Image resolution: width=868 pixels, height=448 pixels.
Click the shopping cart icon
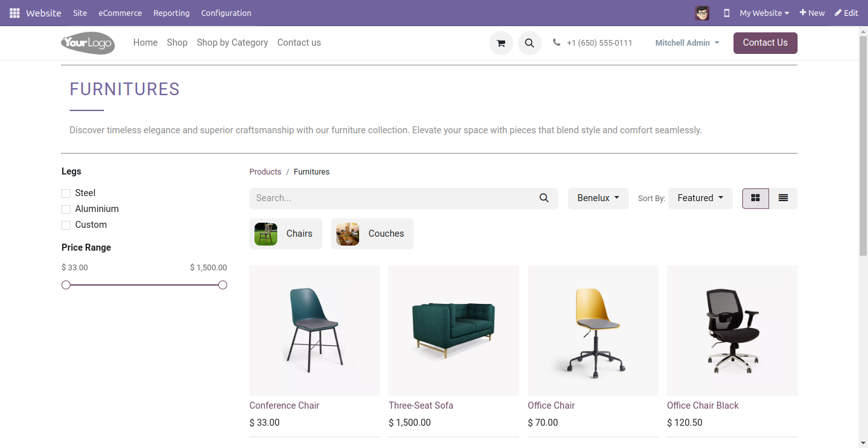pyautogui.click(x=501, y=43)
